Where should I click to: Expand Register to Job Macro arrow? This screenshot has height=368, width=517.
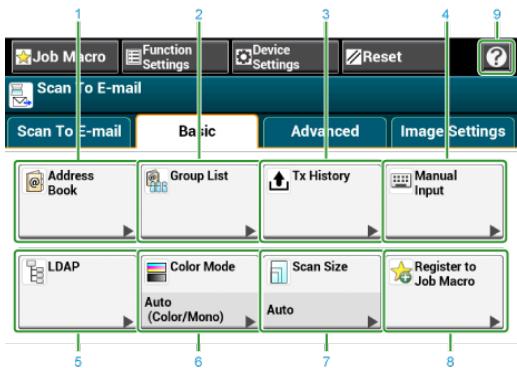point(495,322)
